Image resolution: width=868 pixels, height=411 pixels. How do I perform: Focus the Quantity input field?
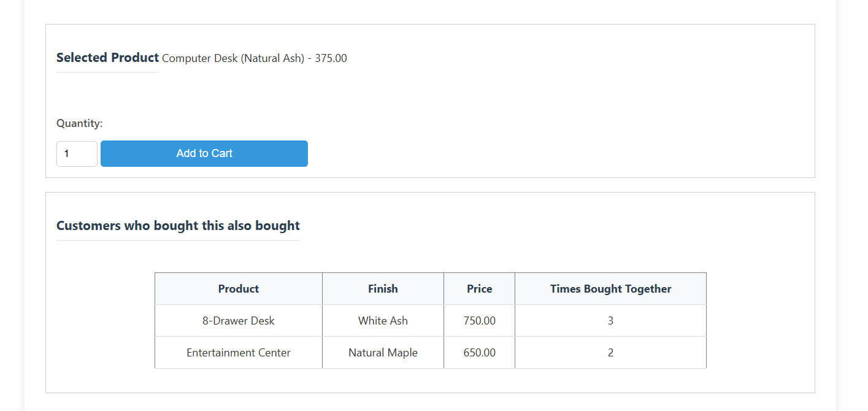tap(77, 154)
